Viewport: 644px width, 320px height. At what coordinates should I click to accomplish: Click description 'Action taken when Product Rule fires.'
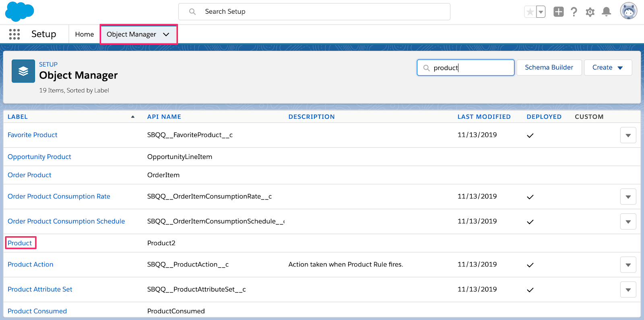pos(346,264)
